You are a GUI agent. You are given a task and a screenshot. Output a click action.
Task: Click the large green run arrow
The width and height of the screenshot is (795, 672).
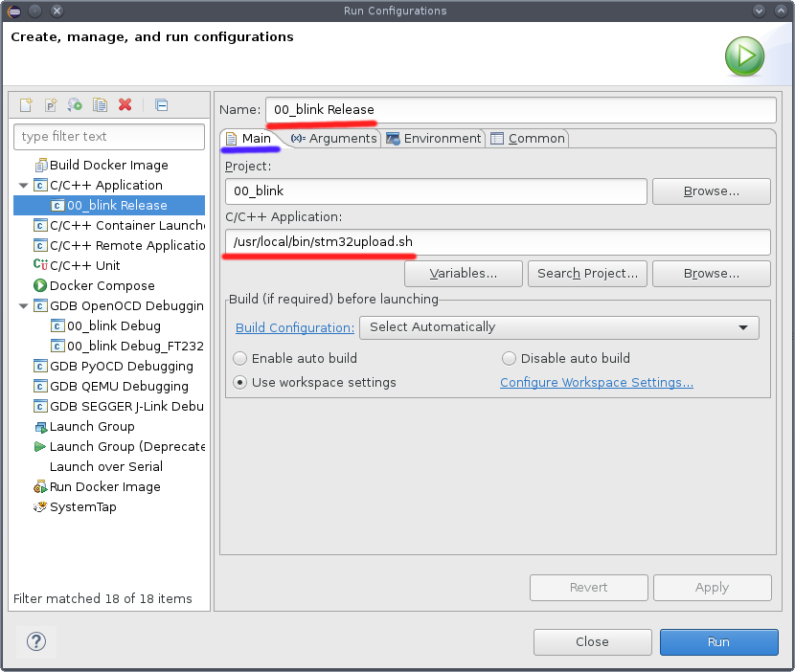pyautogui.click(x=744, y=56)
